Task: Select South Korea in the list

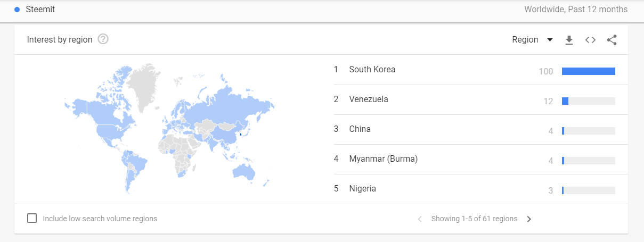Action: point(372,70)
